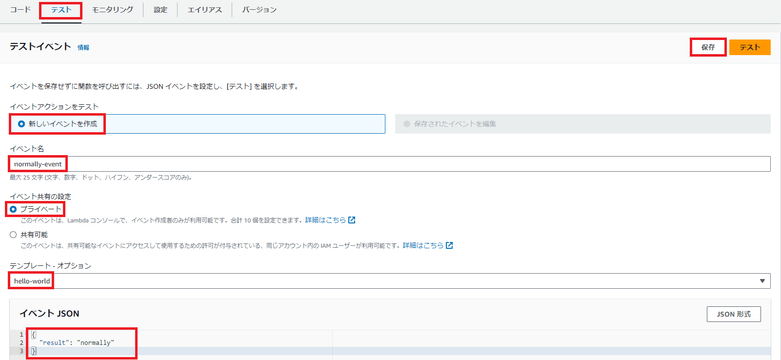
Task: Open the テスト tab
Action: pyautogui.click(x=61, y=9)
